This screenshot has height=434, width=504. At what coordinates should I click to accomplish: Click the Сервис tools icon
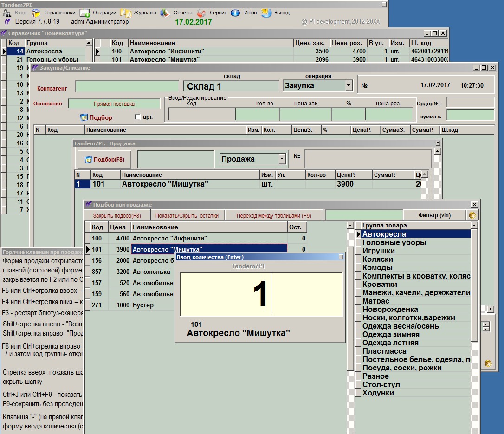pos(201,13)
